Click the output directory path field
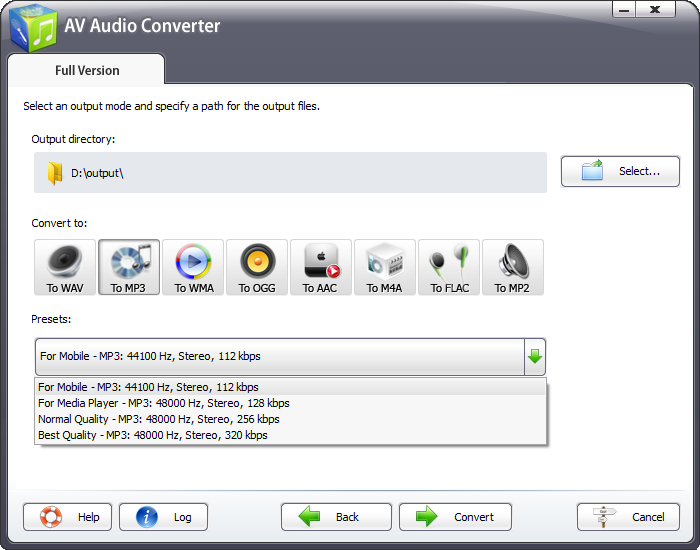This screenshot has width=700, height=550. click(290, 173)
